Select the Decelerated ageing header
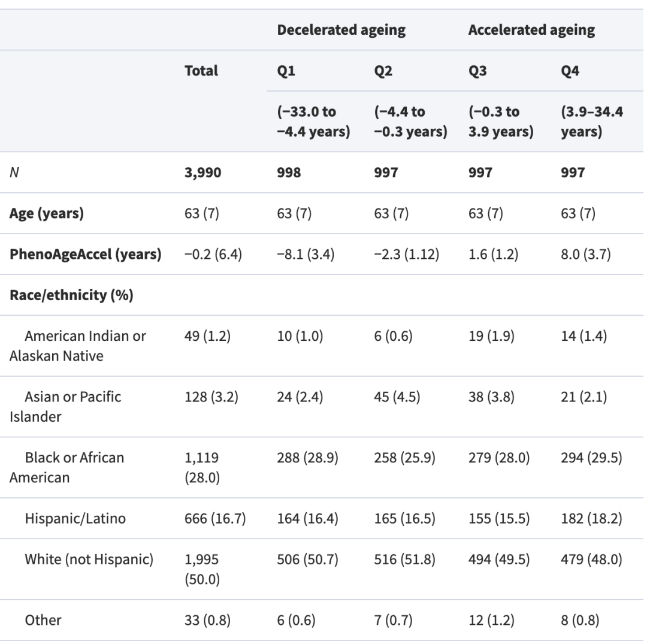The image size is (647, 644). tap(341, 30)
